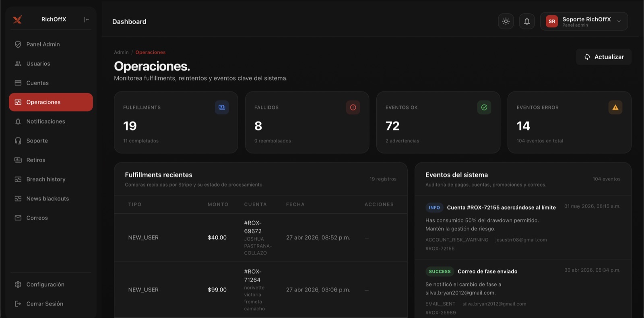Toggle light theme with sun icon
This screenshot has width=644, height=318.
tap(506, 21)
